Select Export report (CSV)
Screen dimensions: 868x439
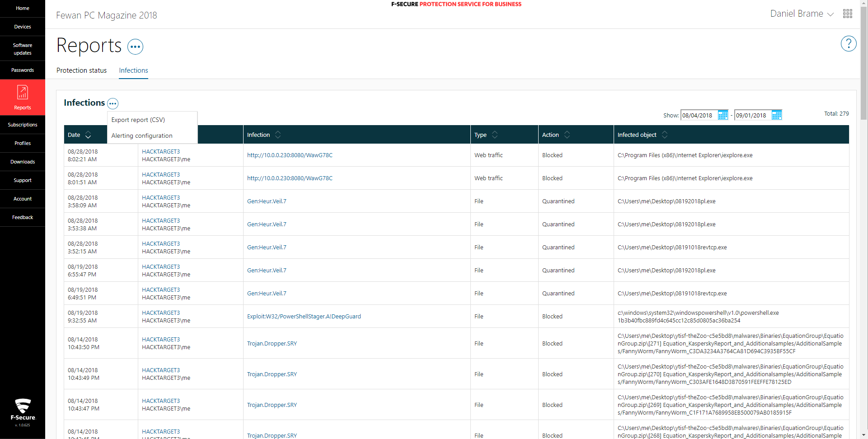click(138, 120)
